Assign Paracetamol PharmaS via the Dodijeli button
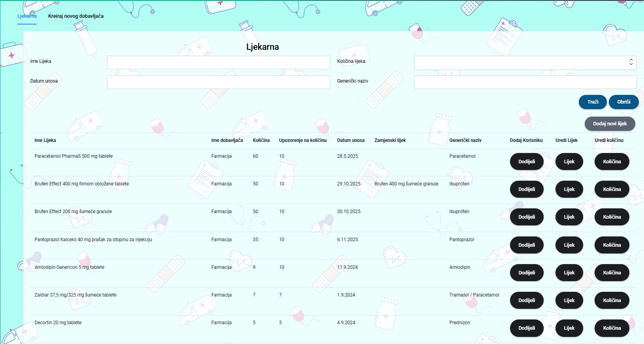This screenshot has width=644, height=344. [526, 162]
